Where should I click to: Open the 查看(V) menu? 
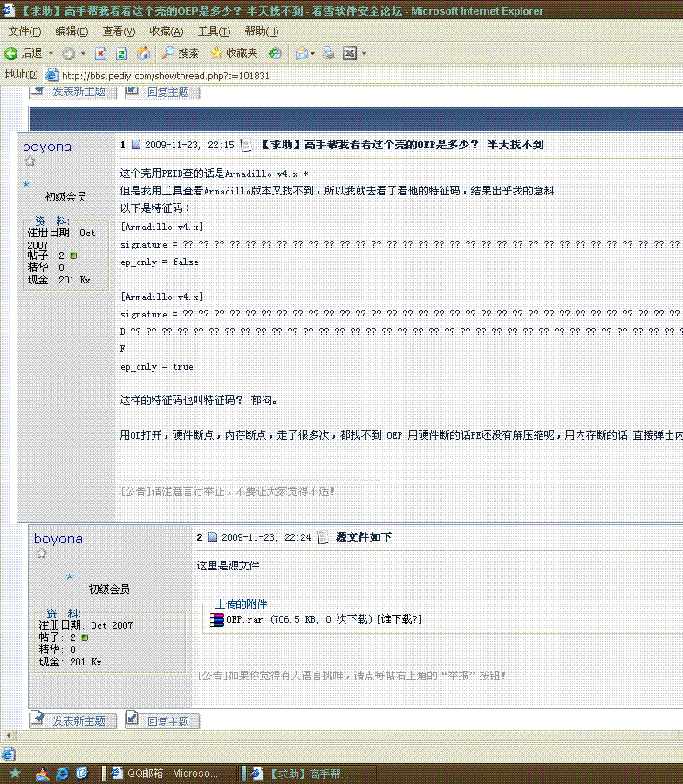[x=119, y=31]
